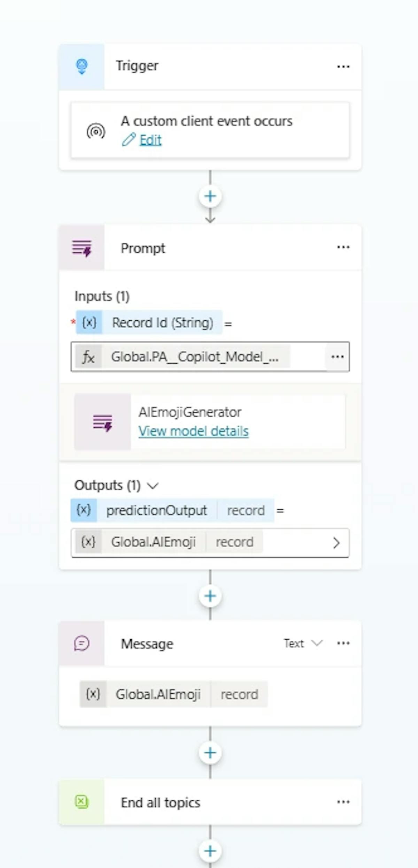Add a node below the Trigger

click(x=210, y=197)
